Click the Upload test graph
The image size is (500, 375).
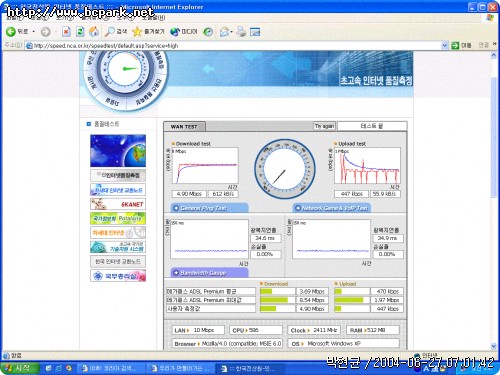point(367,166)
